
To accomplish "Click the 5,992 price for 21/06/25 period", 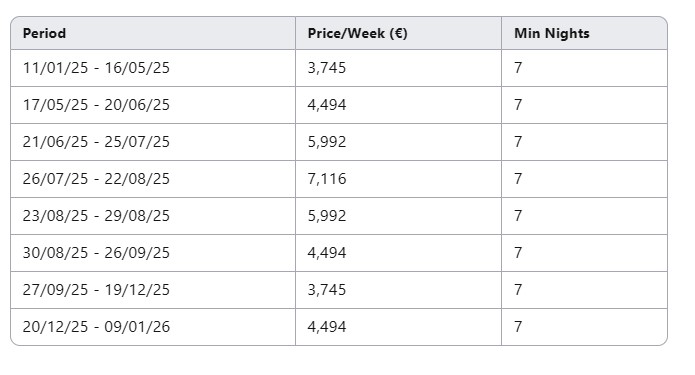I will (x=398, y=142).
